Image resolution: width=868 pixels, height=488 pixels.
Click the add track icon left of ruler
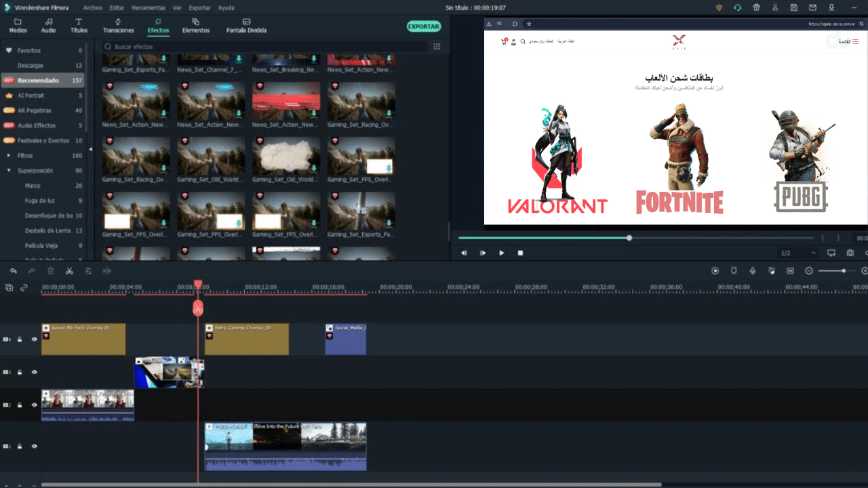[x=9, y=287]
